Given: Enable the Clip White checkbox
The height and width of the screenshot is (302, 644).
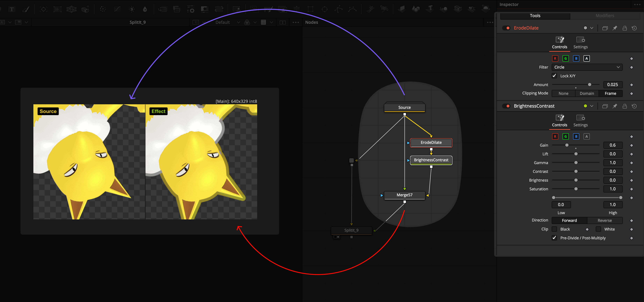Looking at the screenshot, I should 598,229.
